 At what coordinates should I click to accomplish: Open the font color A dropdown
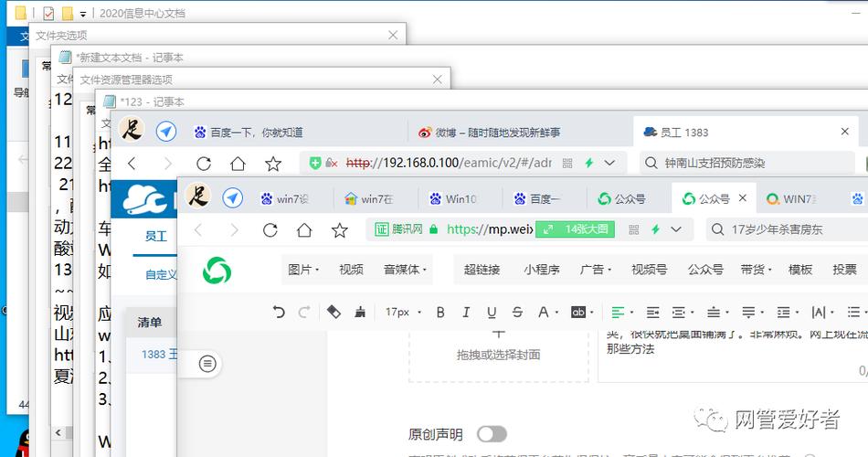point(548,313)
